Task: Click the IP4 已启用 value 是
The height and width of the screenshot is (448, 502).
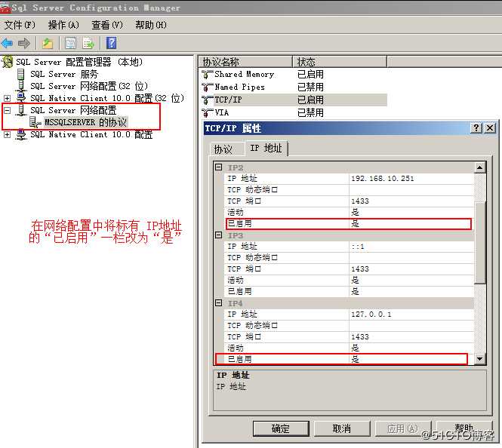Action: click(x=355, y=359)
